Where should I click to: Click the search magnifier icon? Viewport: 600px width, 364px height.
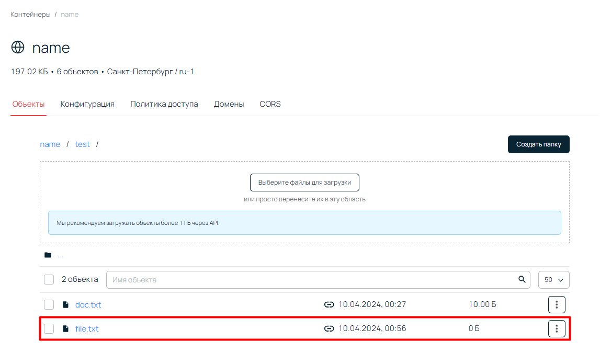tap(522, 279)
